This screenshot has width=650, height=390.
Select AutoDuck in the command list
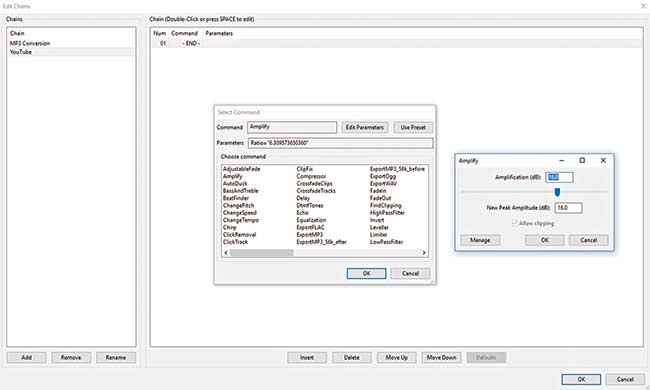pyautogui.click(x=235, y=183)
